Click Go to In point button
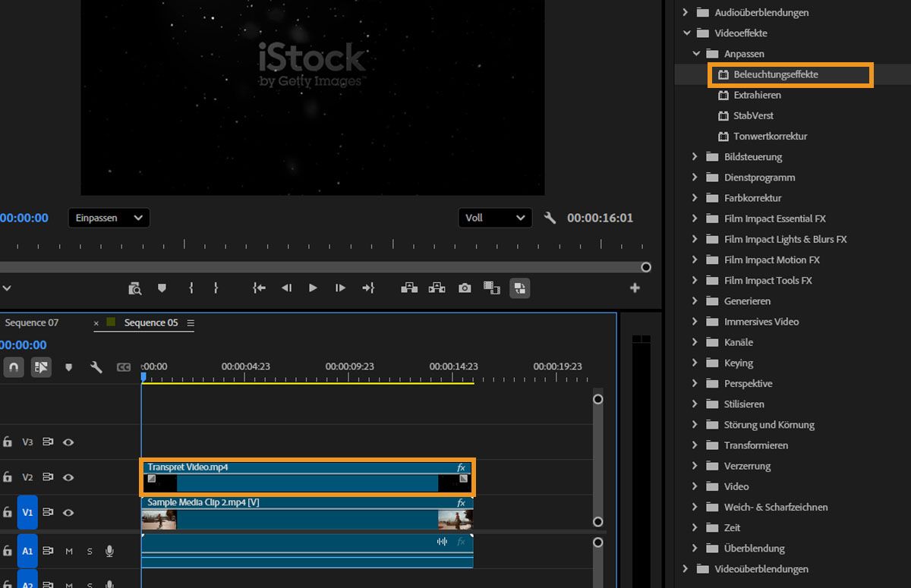 pos(260,288)
